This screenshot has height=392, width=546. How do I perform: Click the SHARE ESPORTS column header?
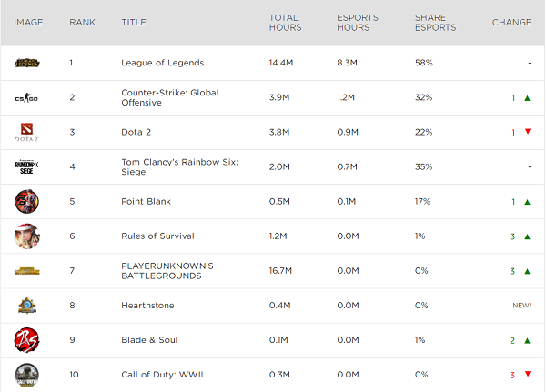tap(435, 23)
